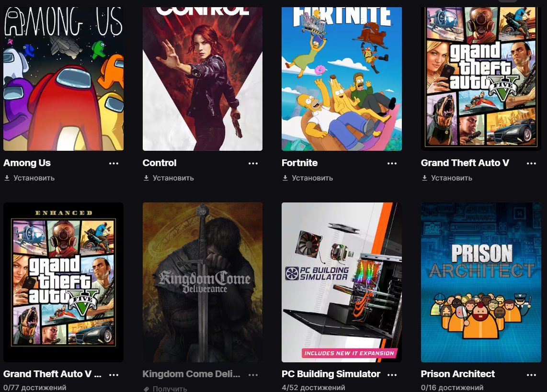Install Fortnite via Установить
547x392 pixels.
(308, 178)
